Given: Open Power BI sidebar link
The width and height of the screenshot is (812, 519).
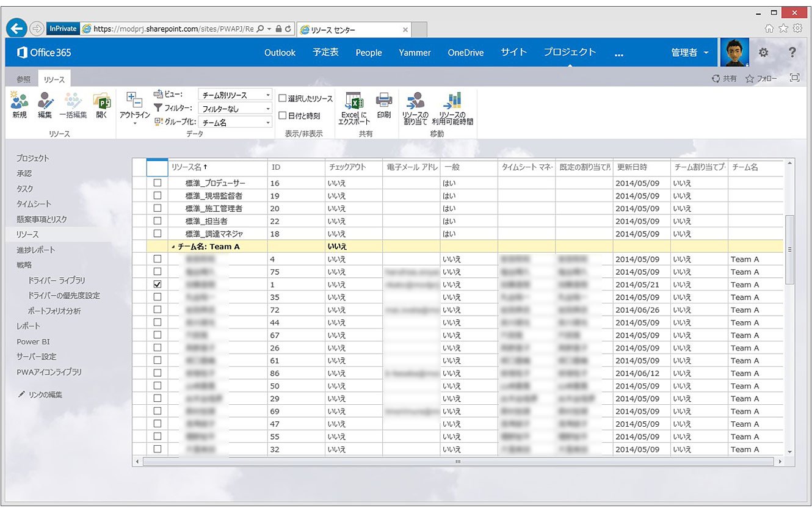Looking at the screenshot, I should point(33,341).
